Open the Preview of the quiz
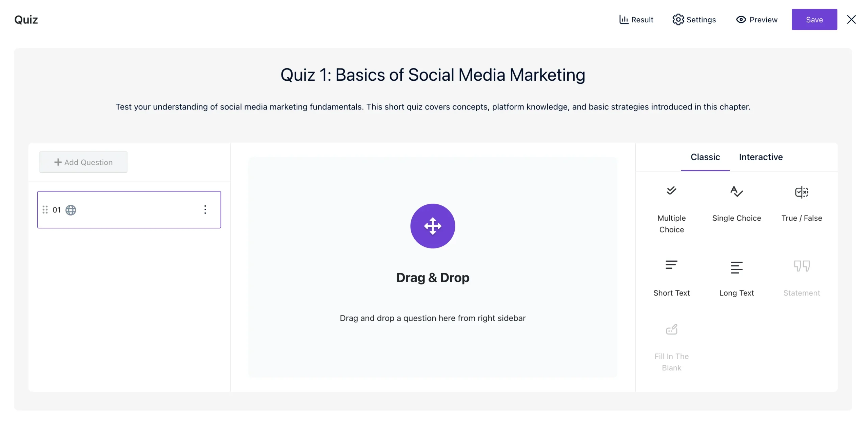The height and width of the screenshot is (425, 868). tap(757, 19)
